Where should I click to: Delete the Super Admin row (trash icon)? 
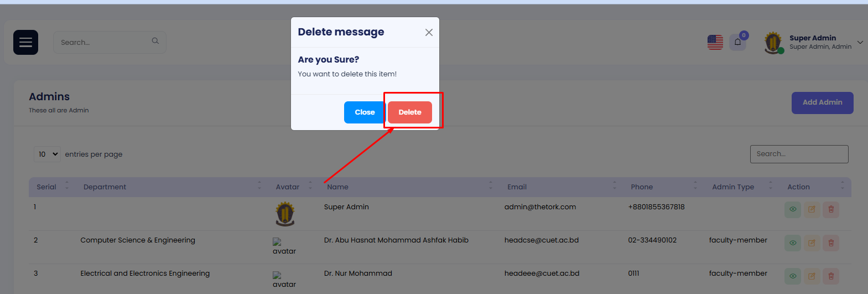(x=830, y=210)
